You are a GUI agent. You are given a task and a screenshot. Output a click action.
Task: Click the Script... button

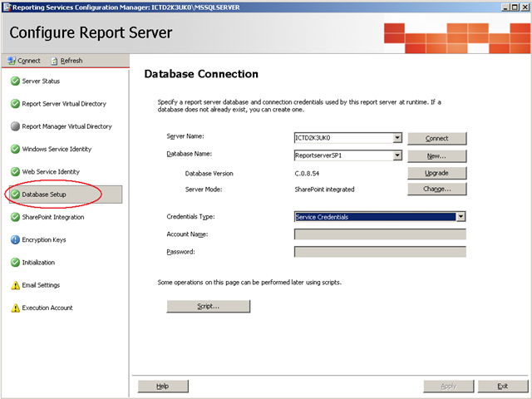point(208,306)
